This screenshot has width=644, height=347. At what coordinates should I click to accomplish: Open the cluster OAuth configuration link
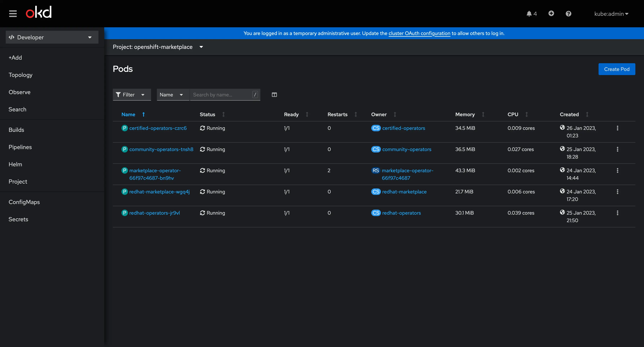(419, 33)
